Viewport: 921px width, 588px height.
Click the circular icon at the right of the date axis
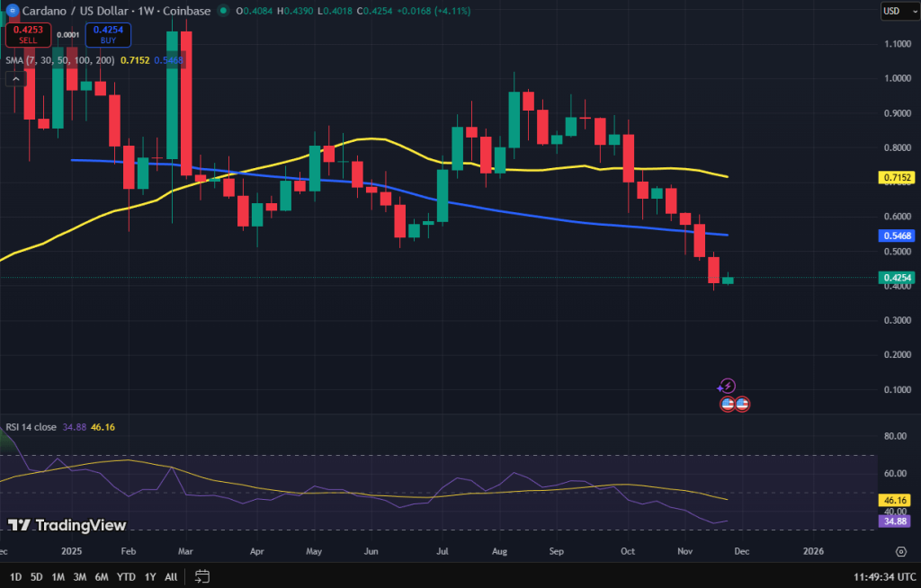click(901, 551)
